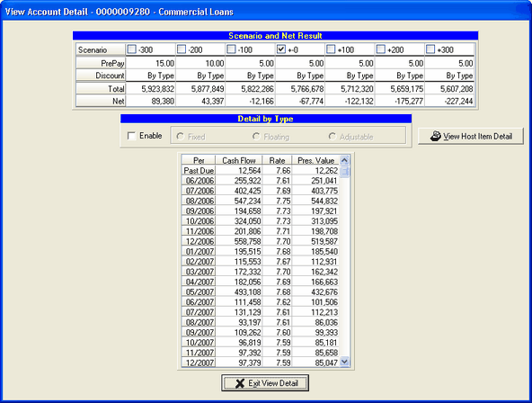
Task: Click the cash flow scrollbar down arrow
Action: (x=344, y=362)
